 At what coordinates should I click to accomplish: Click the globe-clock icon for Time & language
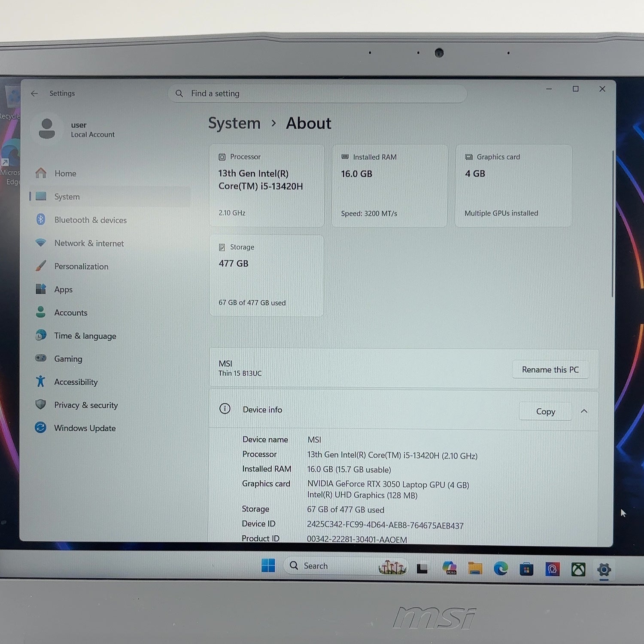pos(41,335)
